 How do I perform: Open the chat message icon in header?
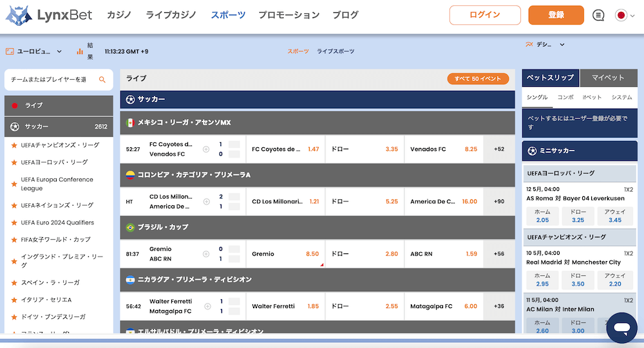(x=598, y=15)
